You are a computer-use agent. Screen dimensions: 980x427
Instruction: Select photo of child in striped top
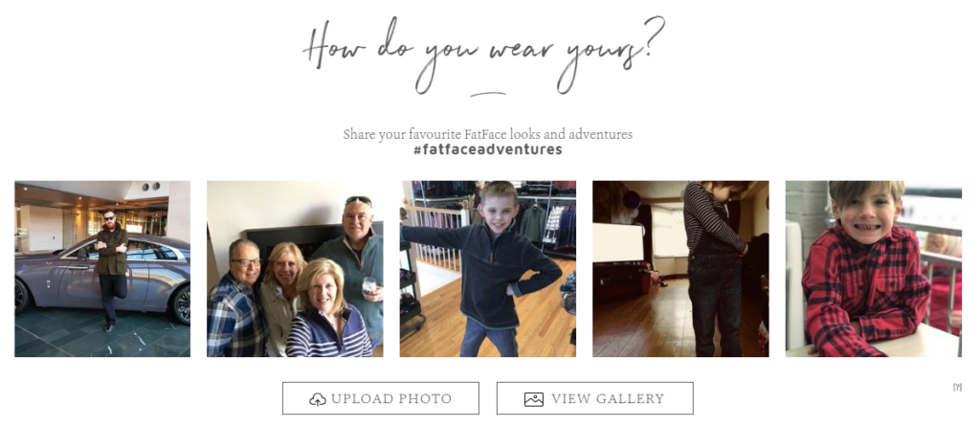click(x=680, y=269)
